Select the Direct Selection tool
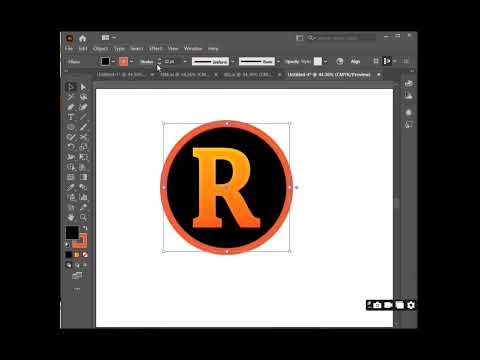 (x=83, y=87)
